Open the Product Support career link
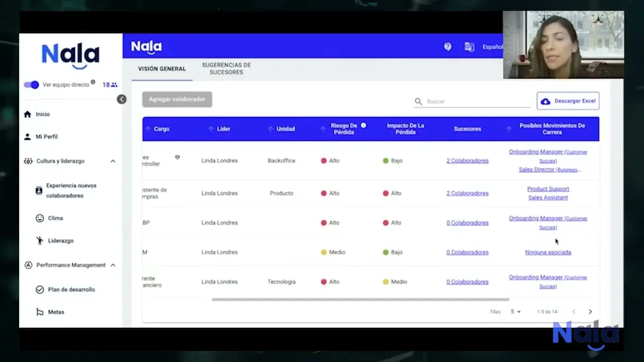The height and width of the screenshot is (362, 644). [548, 189]
